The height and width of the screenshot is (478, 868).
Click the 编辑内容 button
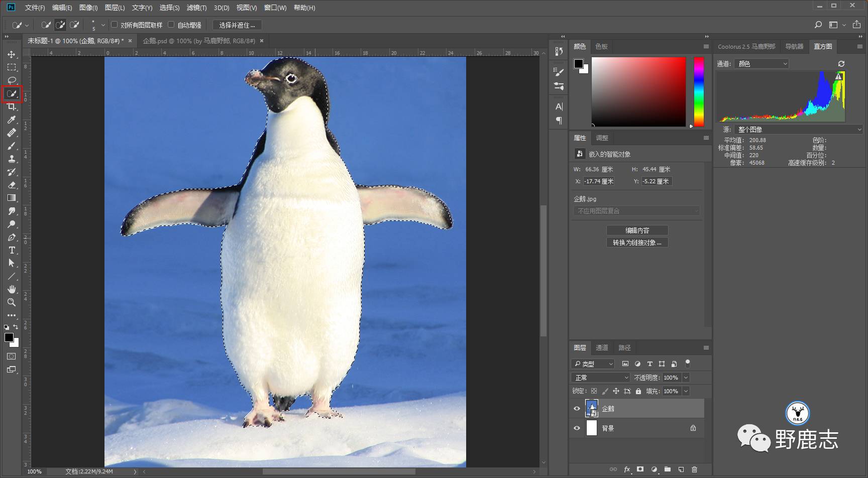tap(637, 230)
